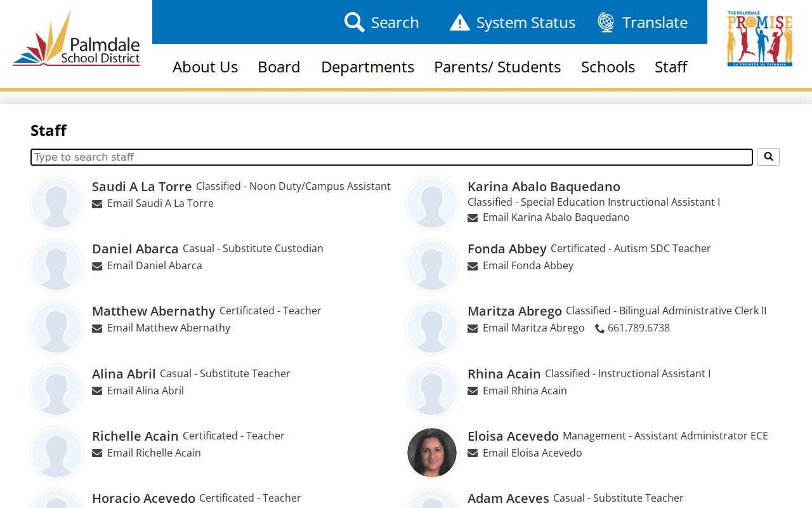The image size is (812, 508).
Task: Click the Palmdale School District logo
Action: point(76,39)
